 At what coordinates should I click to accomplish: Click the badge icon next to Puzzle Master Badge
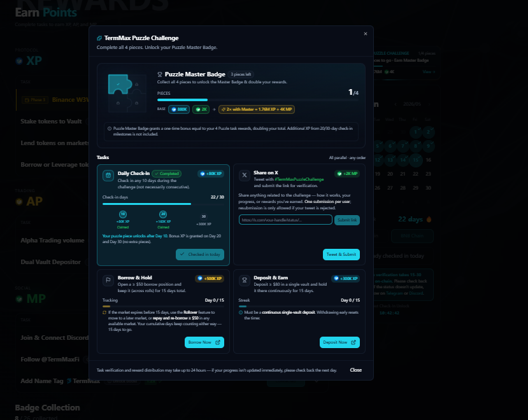pyautogui.click(x=160, y=74)
